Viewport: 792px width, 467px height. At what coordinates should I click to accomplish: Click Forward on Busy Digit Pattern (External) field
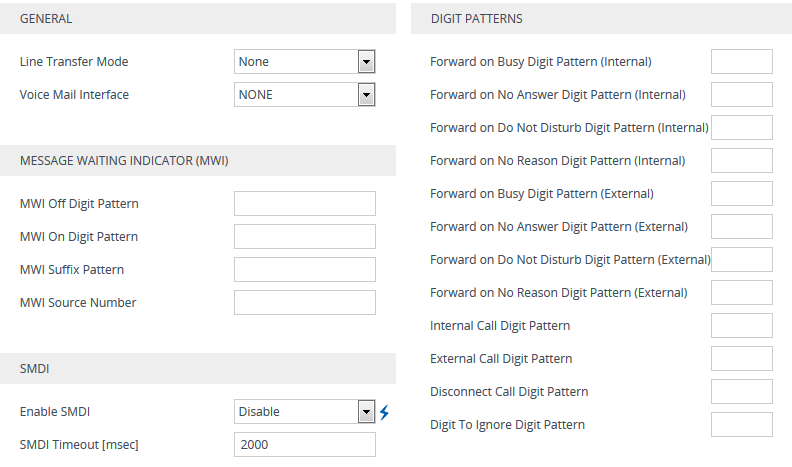coord(741,193)
